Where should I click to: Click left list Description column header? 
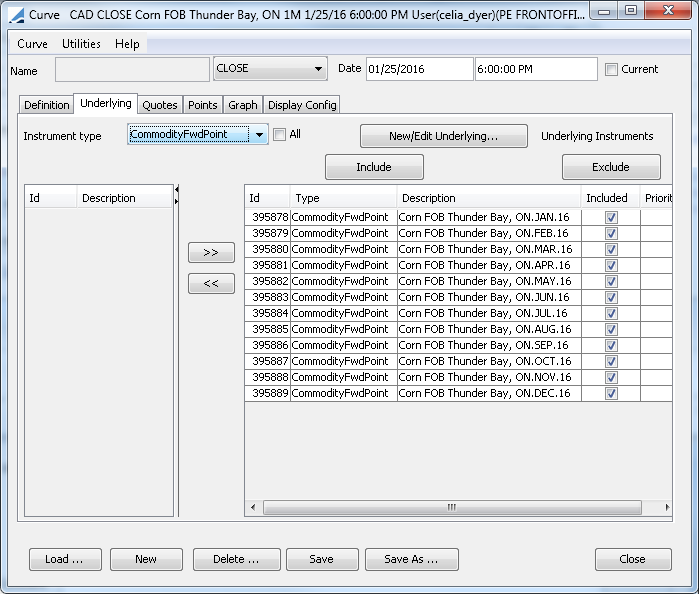tap(124, 198)
